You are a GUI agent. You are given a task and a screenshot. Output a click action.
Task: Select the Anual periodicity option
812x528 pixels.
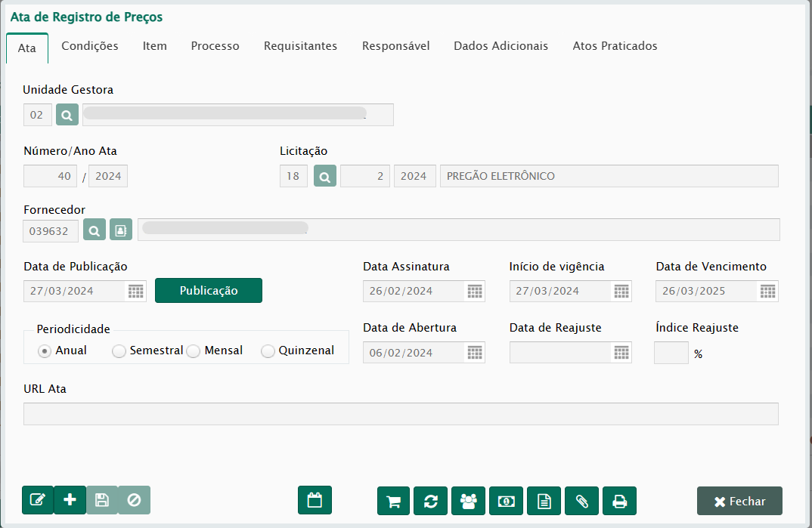click(45, 350)
